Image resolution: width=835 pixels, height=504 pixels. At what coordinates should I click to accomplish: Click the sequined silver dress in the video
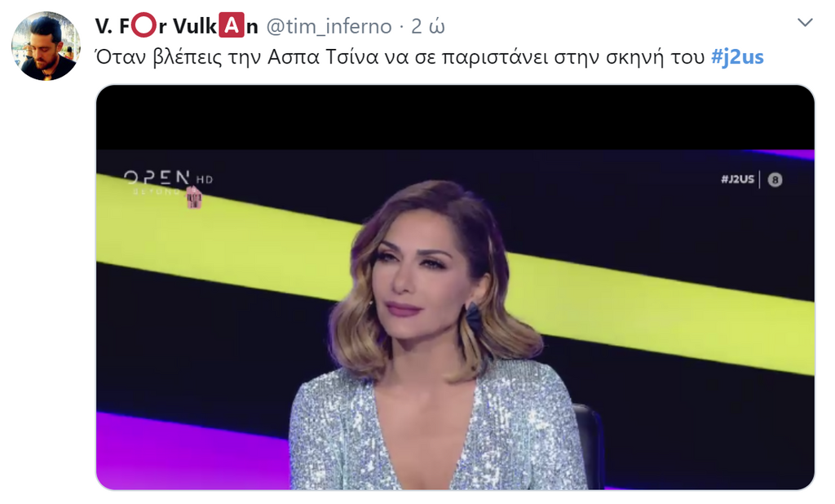(x=437, y=431)
